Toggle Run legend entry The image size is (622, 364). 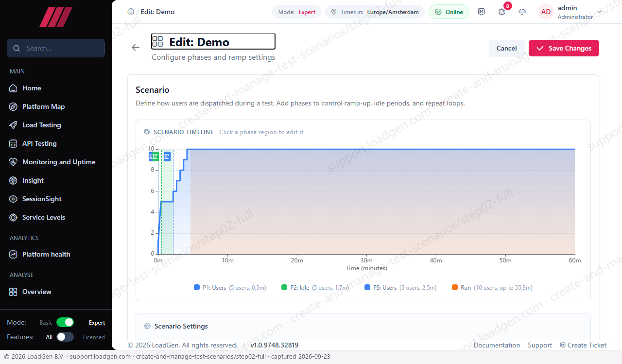click(x=492, y=288)
